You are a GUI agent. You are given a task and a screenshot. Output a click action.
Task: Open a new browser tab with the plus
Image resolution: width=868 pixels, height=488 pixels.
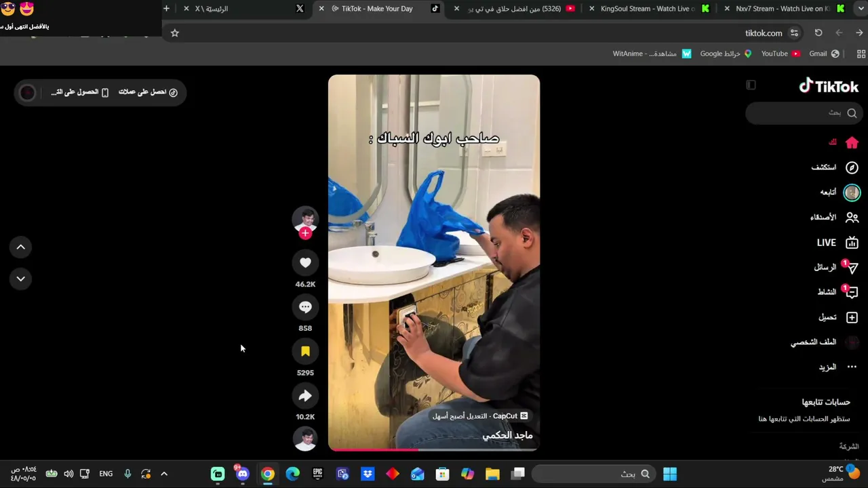click(166, 8)
